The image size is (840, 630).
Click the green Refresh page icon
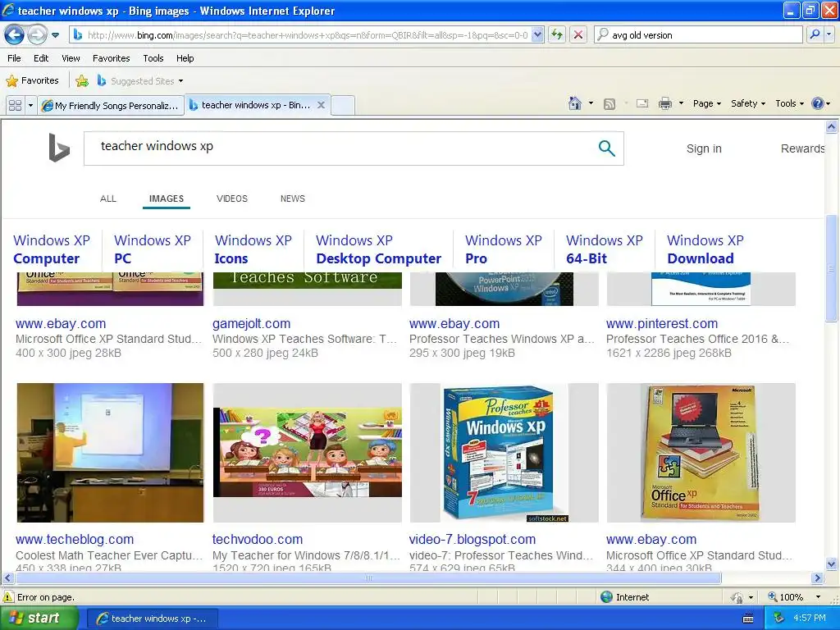point(557,34)
